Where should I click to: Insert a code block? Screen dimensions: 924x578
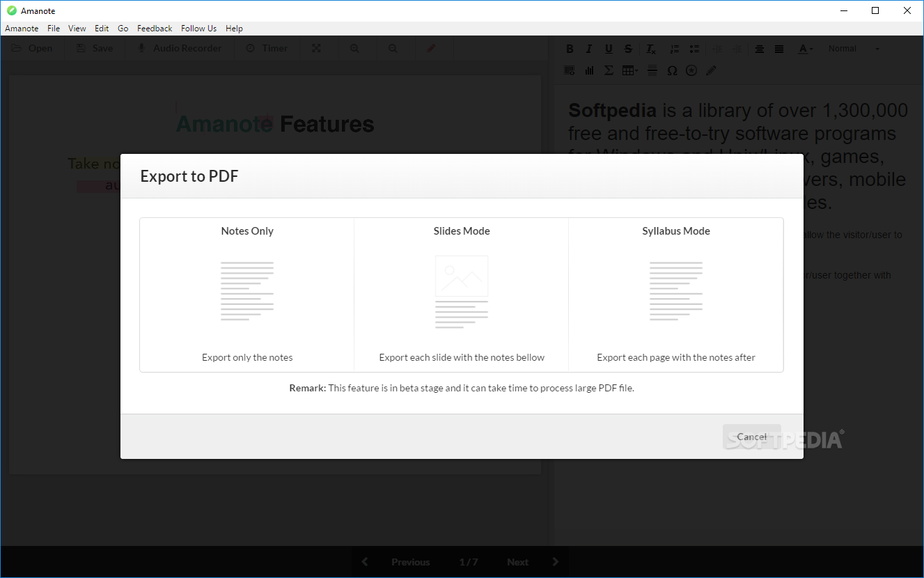coord(570,70)
